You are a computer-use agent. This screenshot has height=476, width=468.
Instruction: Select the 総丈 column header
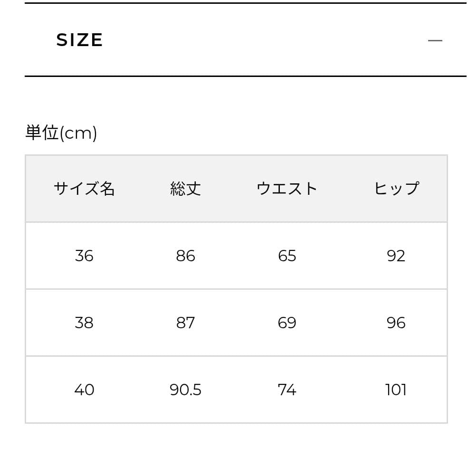[185, 189]
